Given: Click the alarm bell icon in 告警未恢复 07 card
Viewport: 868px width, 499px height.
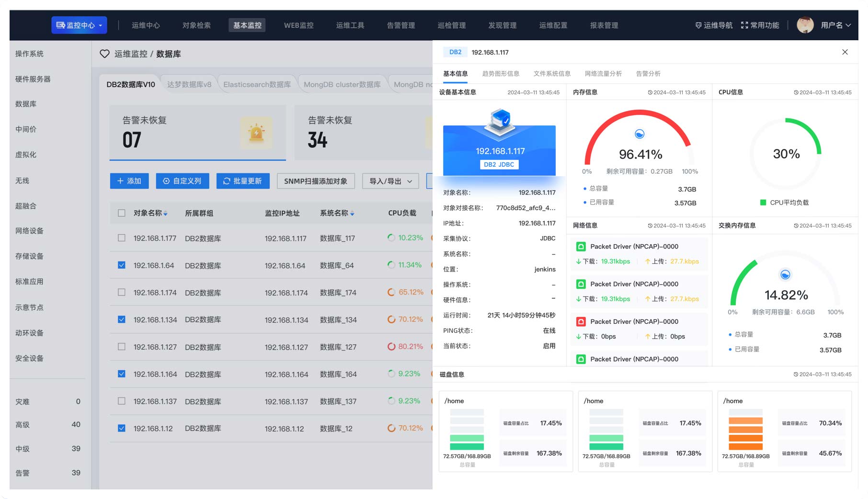Looking at the screenshot, I should tap(256, 133).
